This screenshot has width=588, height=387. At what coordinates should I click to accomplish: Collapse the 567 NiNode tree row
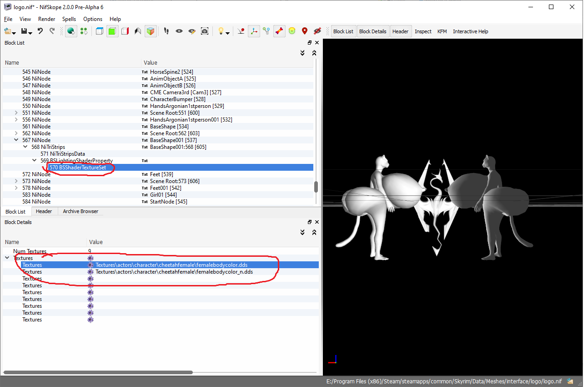point(16,140)
